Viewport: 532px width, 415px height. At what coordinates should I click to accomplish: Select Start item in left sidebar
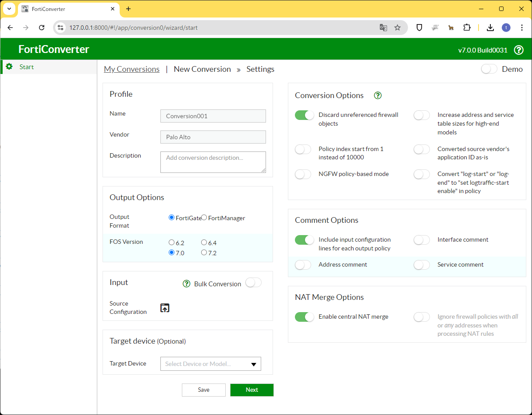(49, 67)
